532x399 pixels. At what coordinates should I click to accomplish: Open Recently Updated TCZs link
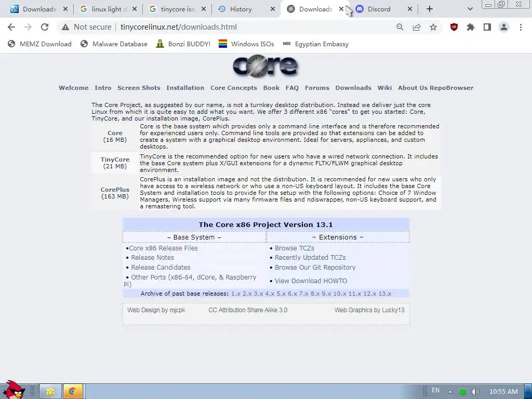pos(310,258)
